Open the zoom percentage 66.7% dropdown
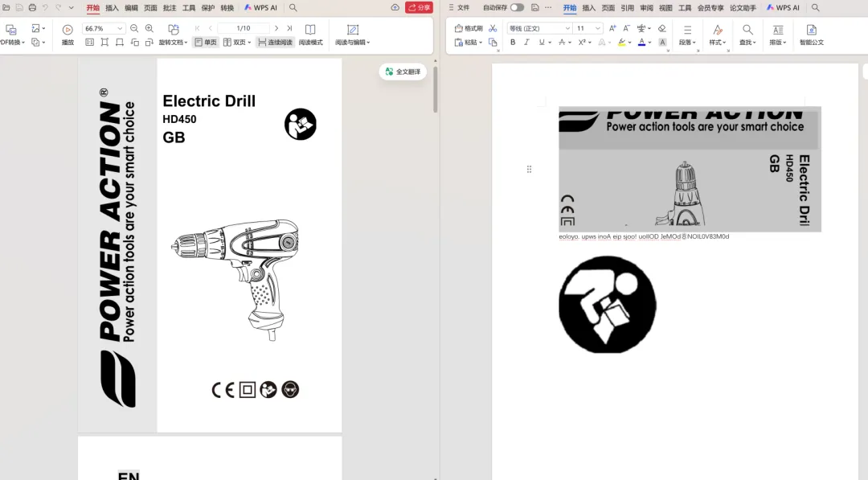The width and height of the screenshot is (868, 480). point(120,28)
